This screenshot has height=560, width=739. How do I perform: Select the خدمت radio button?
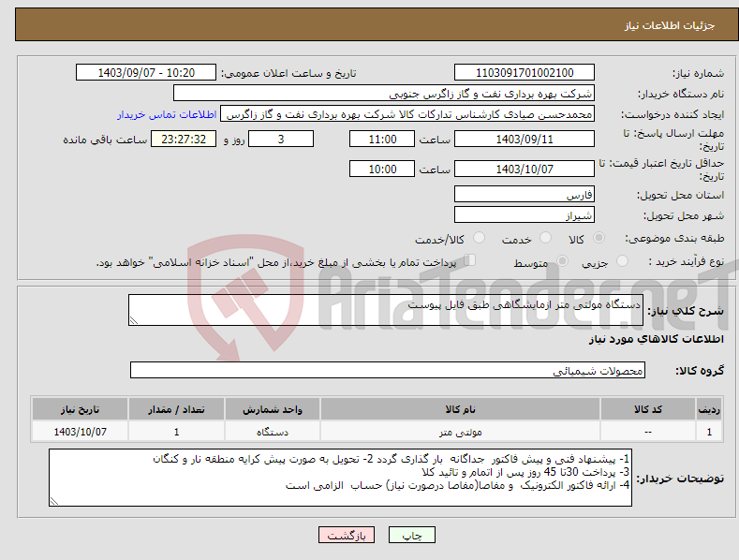pos(545,238)
